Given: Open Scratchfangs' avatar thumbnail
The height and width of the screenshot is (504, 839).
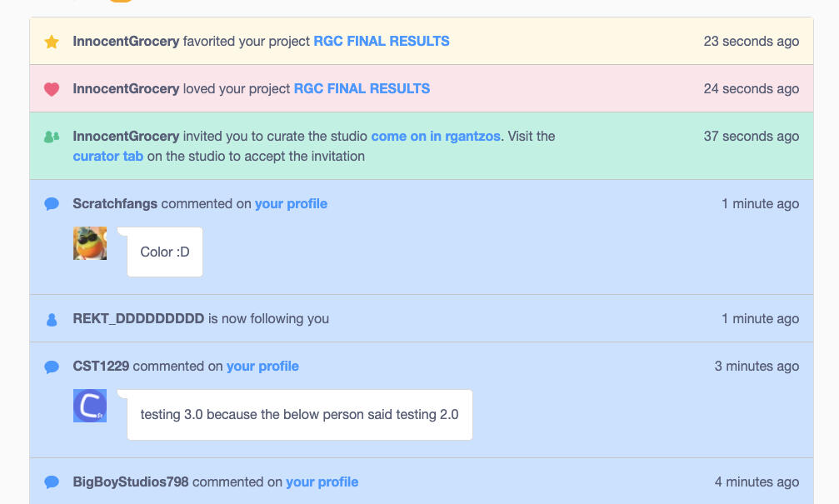Looking at the screenshot, I should pos(90,243).
